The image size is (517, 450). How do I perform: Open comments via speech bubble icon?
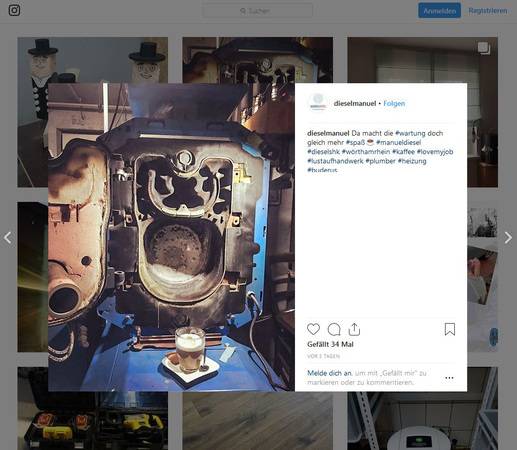[x=334, y=329]
